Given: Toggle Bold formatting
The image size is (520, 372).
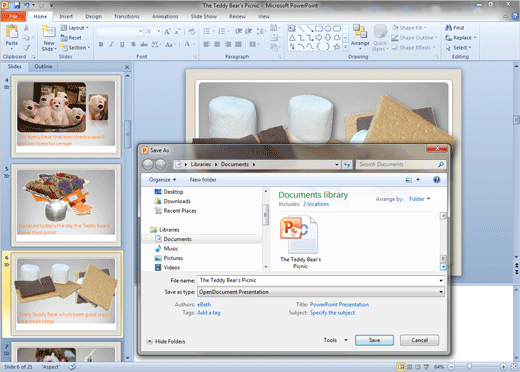Looking at the screenshot, I should coord(101,44).
